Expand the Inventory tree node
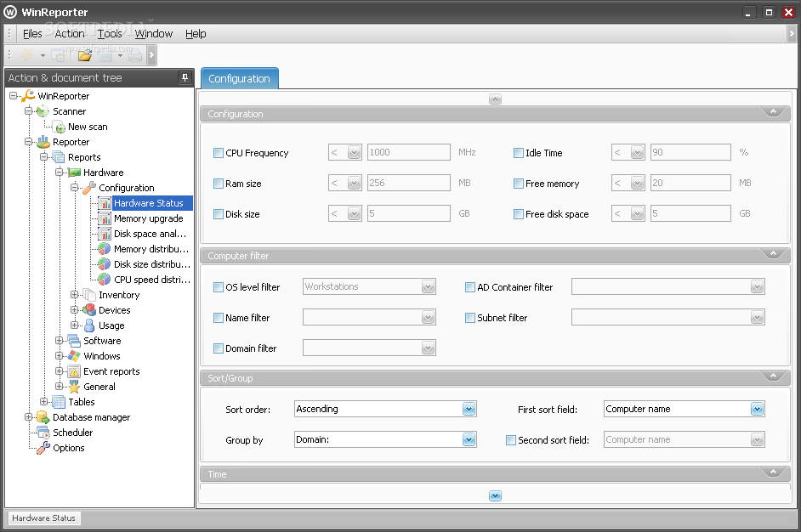The image size is (801, 532). coord(75,295)
